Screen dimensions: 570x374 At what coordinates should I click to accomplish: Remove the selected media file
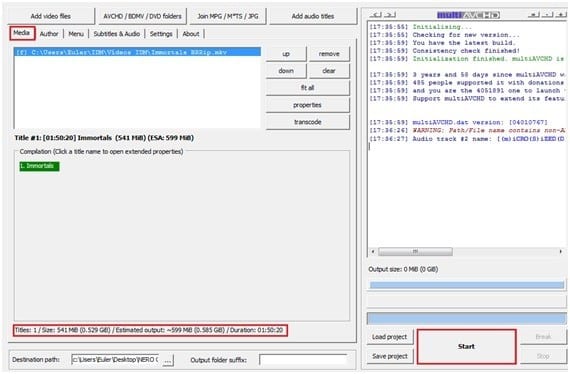pyautogui.click(x=329, y=54)
